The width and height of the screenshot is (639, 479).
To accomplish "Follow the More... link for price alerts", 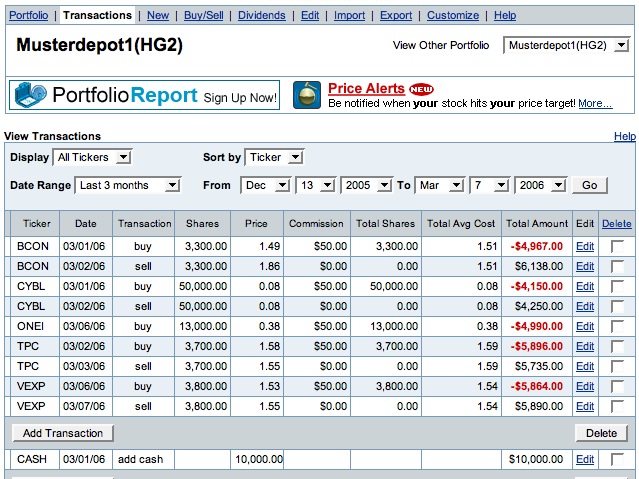I will pos(595,104).
